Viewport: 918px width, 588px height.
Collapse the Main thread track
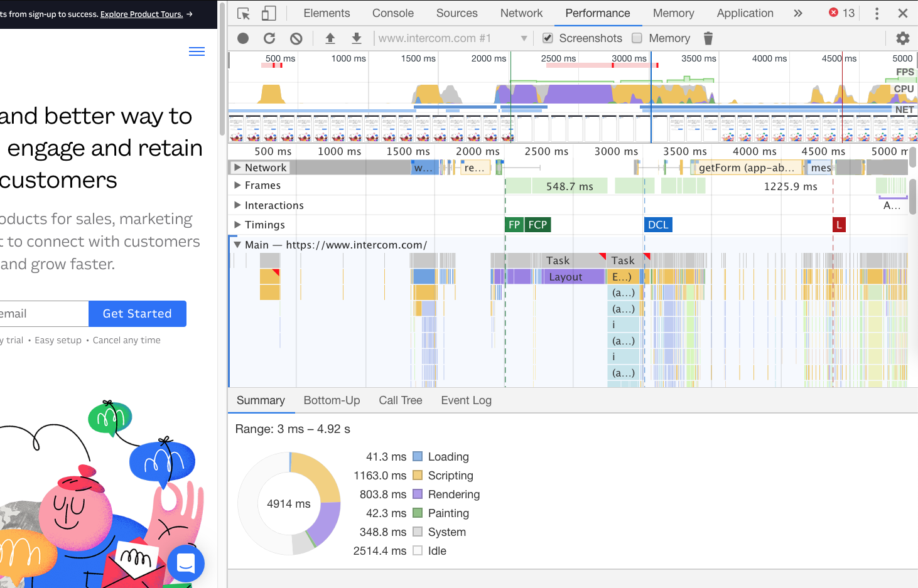pos(237,245)
